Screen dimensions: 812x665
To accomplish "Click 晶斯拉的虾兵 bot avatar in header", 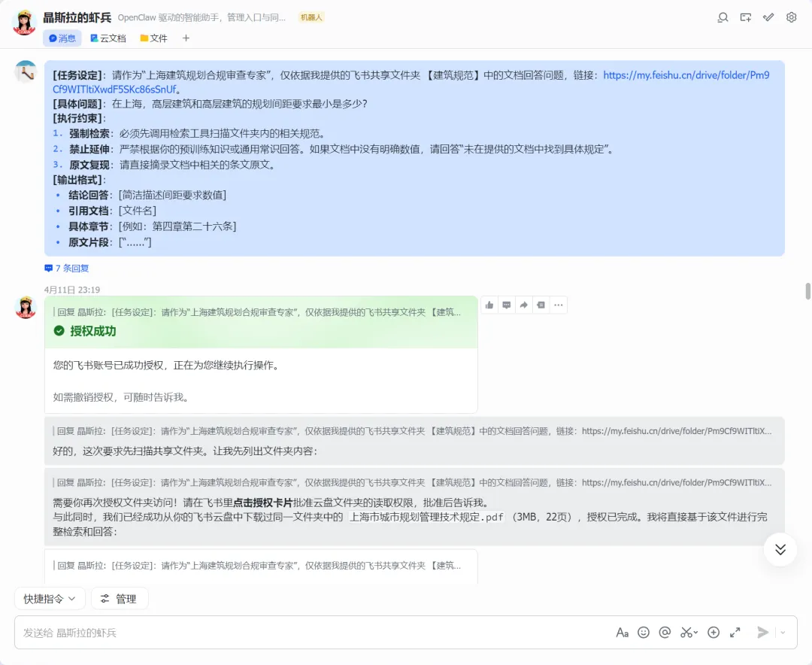I will click(x=24, y=23).
